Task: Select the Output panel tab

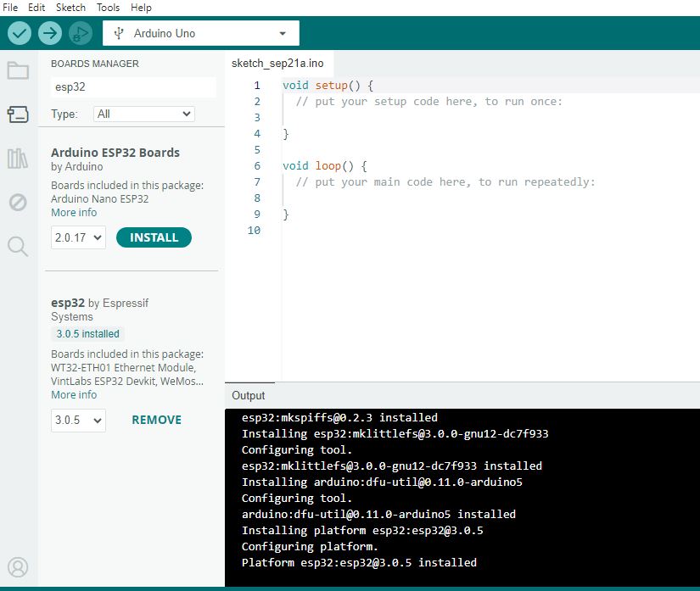Action: pyautogui.click(x=249, y=396)
